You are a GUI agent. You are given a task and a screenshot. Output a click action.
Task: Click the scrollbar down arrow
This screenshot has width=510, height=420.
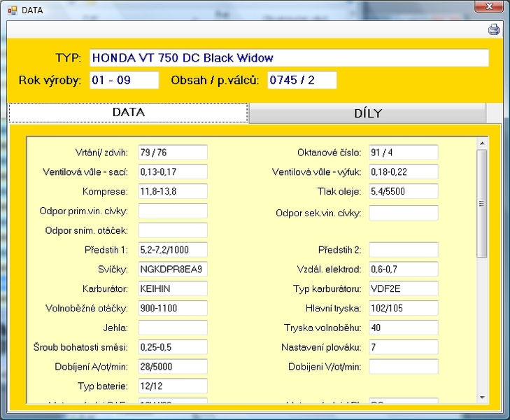[x=482, y=398]
